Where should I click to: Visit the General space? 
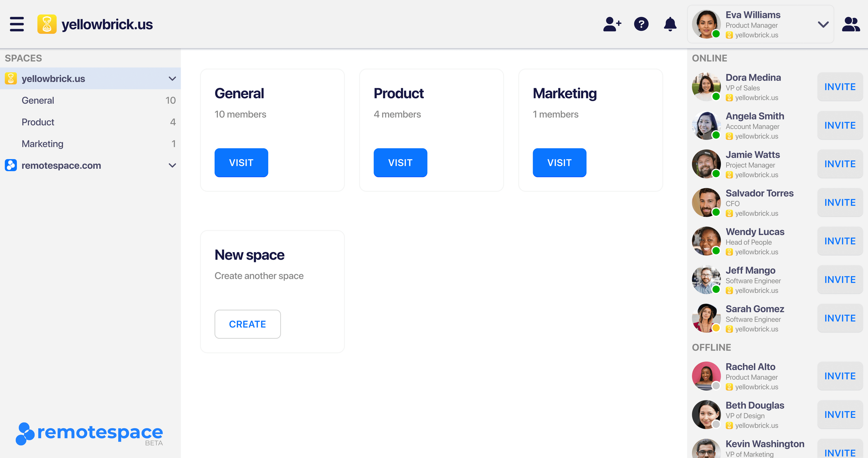point(241,163)
